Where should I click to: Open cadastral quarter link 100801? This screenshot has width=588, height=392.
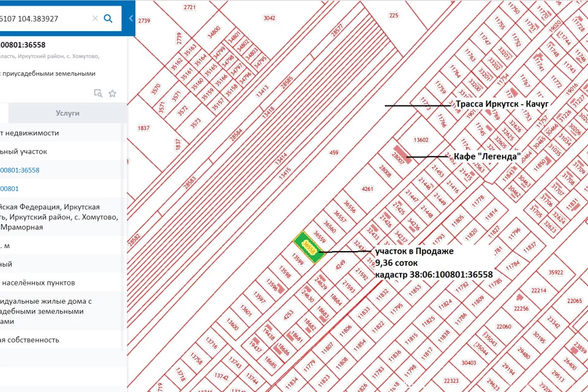tap(11, 189)
